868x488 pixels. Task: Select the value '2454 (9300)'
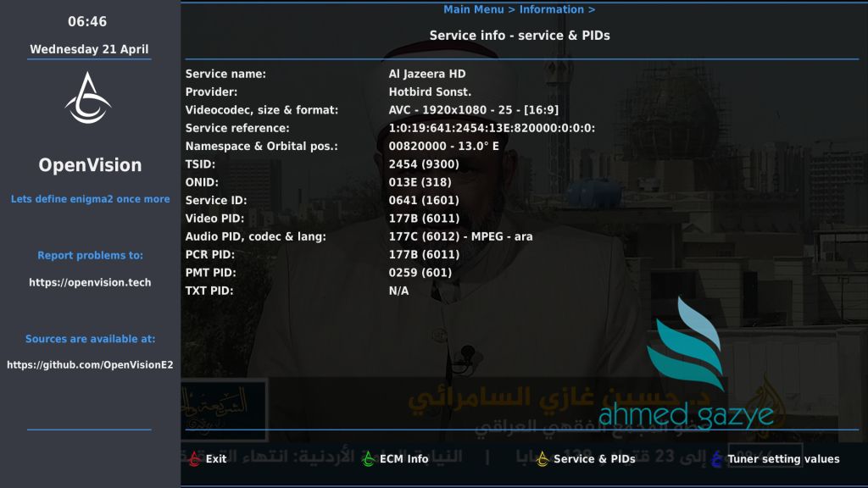coord(424,164)
